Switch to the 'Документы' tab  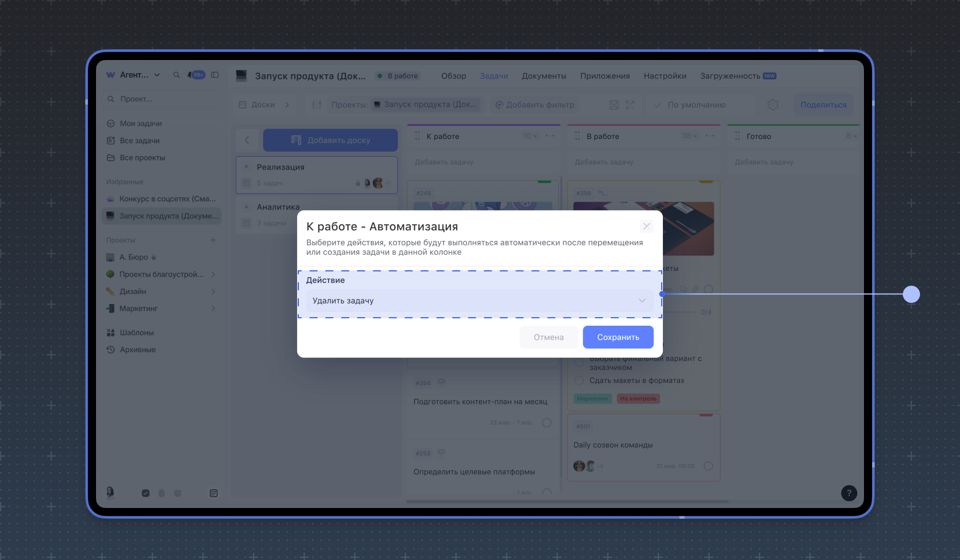[543, 76]
